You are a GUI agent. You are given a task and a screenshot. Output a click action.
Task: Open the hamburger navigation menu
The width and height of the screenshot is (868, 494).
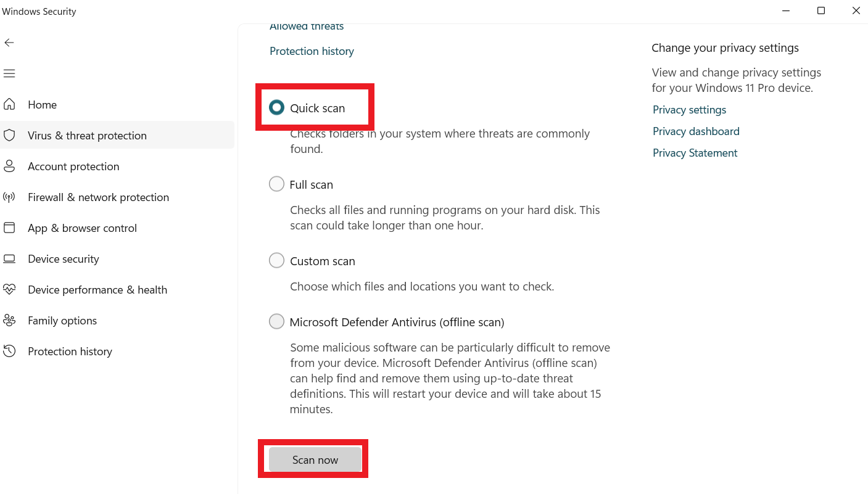(9, 73)
